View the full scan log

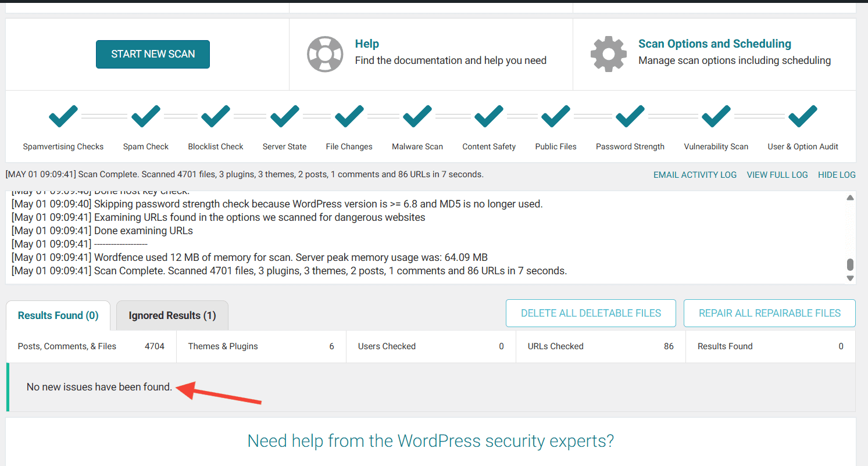[x=777, y=175]
